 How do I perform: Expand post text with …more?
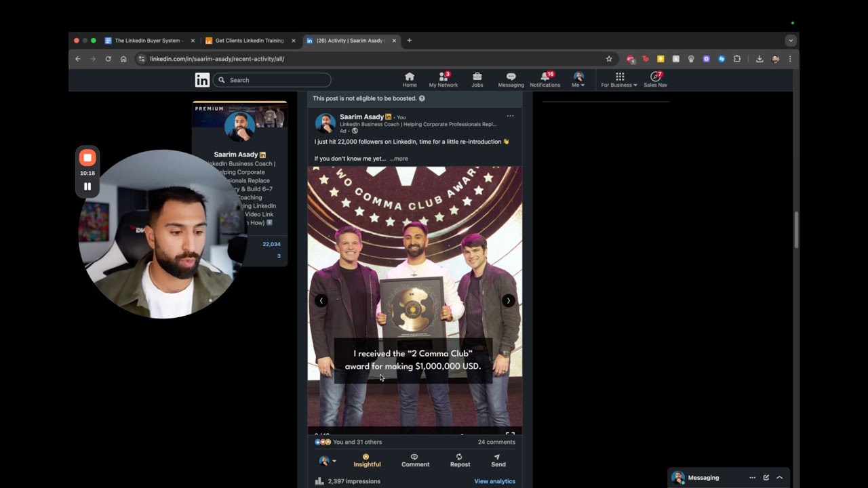click(399, 159)
